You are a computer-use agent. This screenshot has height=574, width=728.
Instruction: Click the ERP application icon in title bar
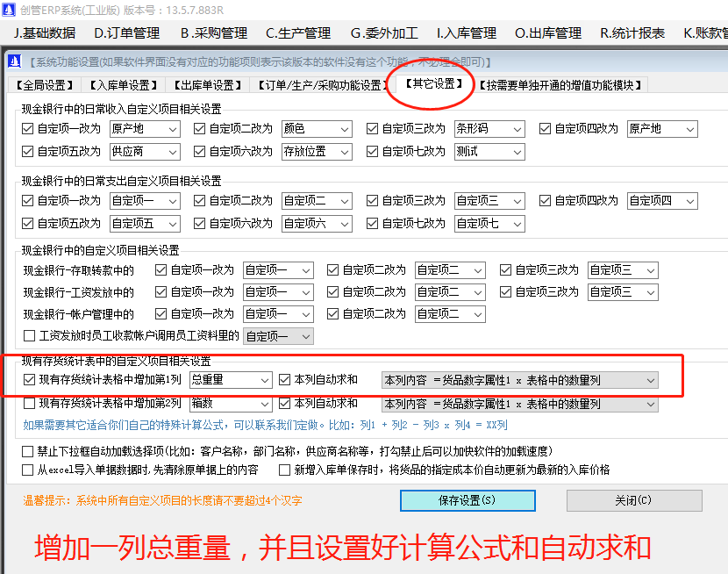9,9
